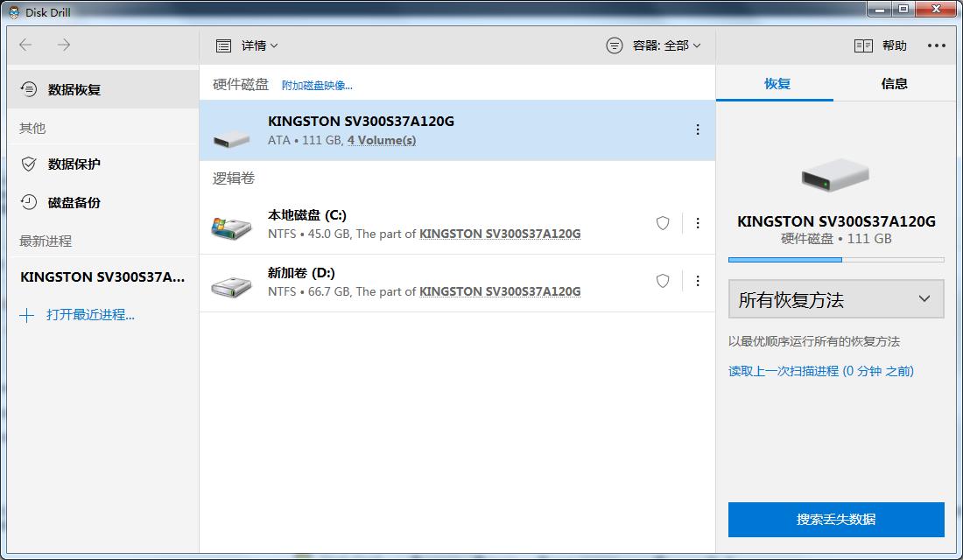Click the 硬件磁盘 • 111 GB text
Viewport: 963px width, 560px height.
(836, 239)
